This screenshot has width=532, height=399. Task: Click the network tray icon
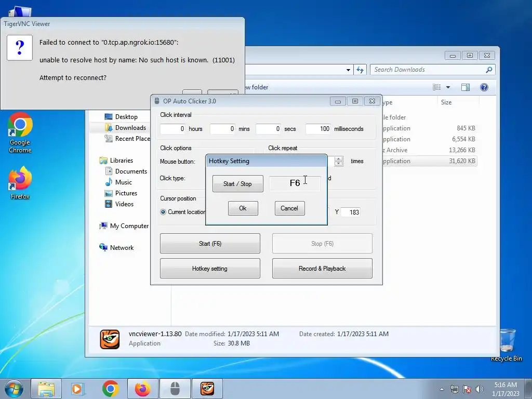454,389
